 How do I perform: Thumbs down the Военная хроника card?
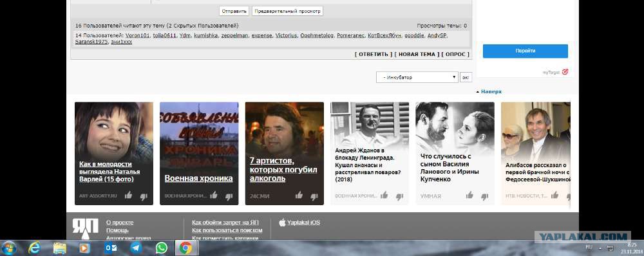pos(229,197)
